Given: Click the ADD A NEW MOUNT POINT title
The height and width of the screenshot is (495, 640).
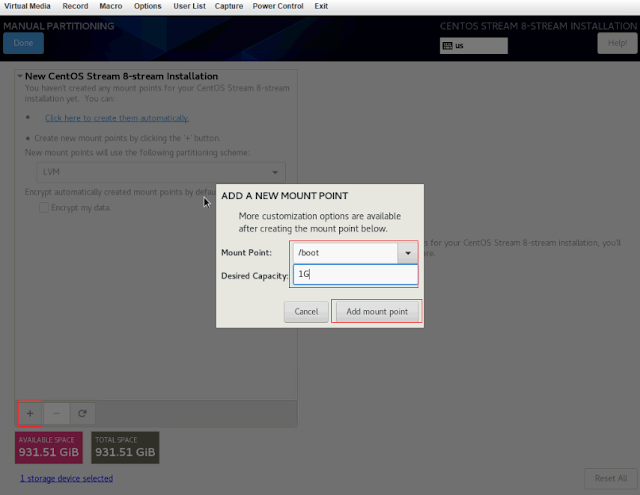Looking at the screenshot, I should (x=284, y=196).
